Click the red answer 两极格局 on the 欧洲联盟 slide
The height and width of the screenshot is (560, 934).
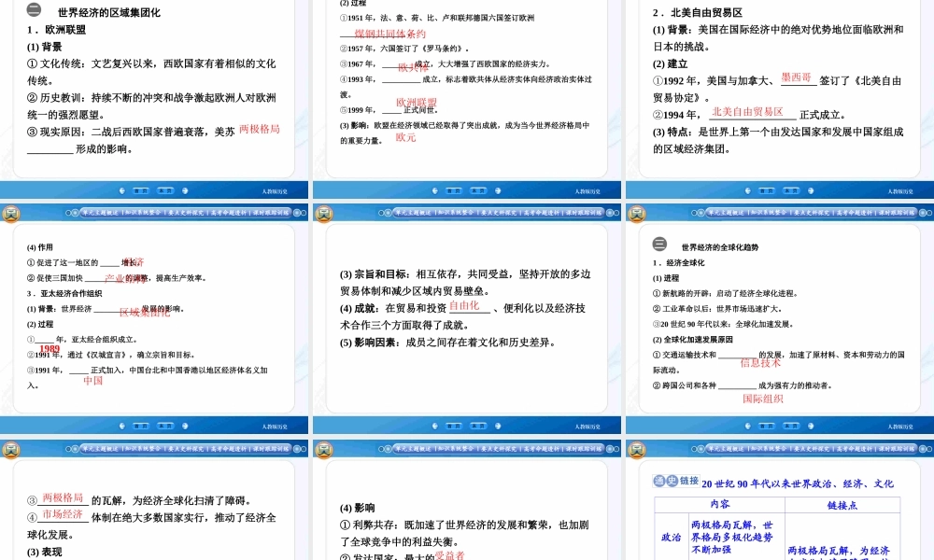pyautogui.click(x=259, y=129)
